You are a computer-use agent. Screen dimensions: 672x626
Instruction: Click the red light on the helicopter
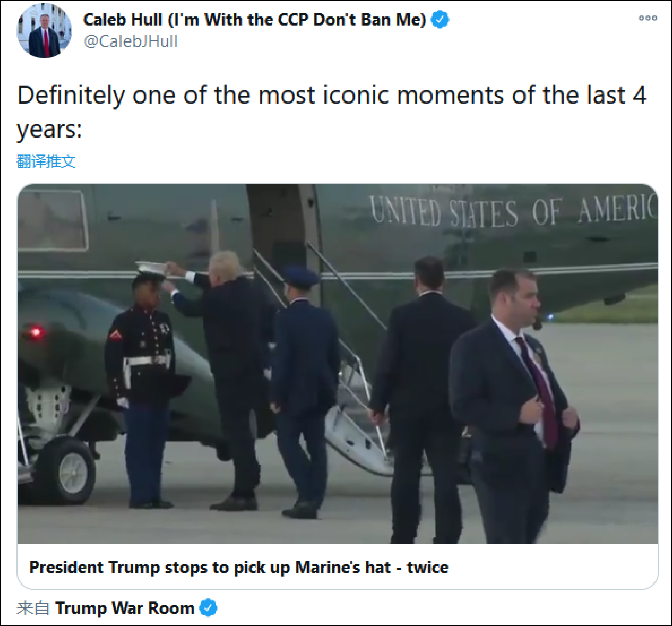[x=36, y=331]
